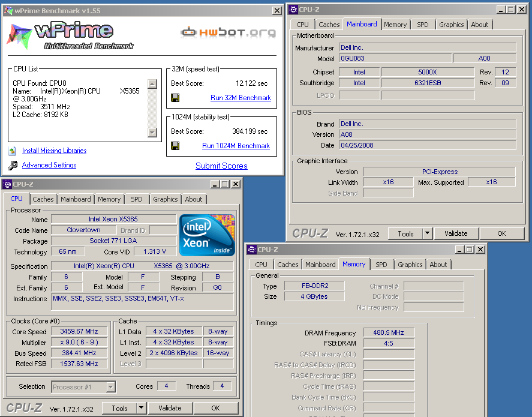Viewport: 532px width, 417px height.
Task: Switch to CPU tab in Mainboard window
Action: click(302, 25)
